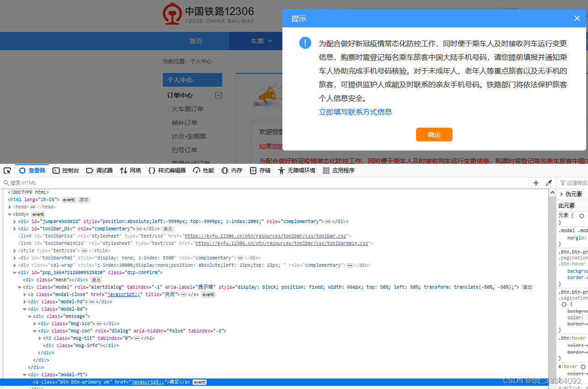This screenshot has width=588, height=389.
Task: Click the 滚动 badge on html tag
Action: [x=84, y=200]
